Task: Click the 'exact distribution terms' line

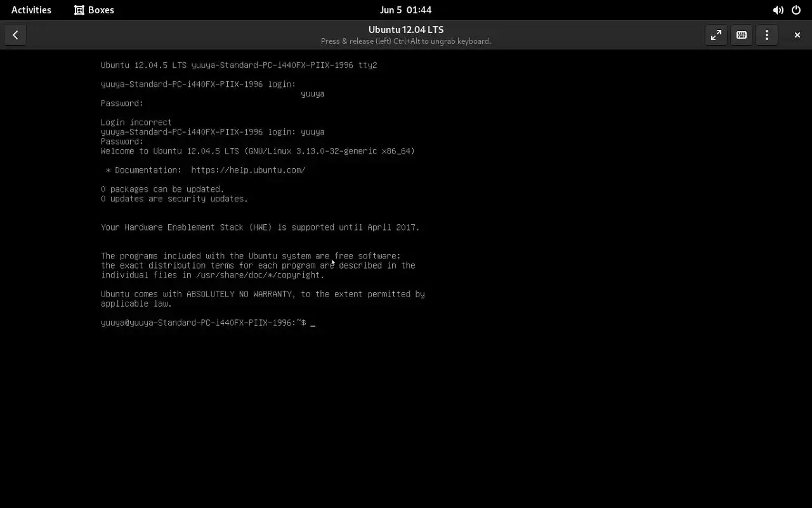Action: (258, 265)
